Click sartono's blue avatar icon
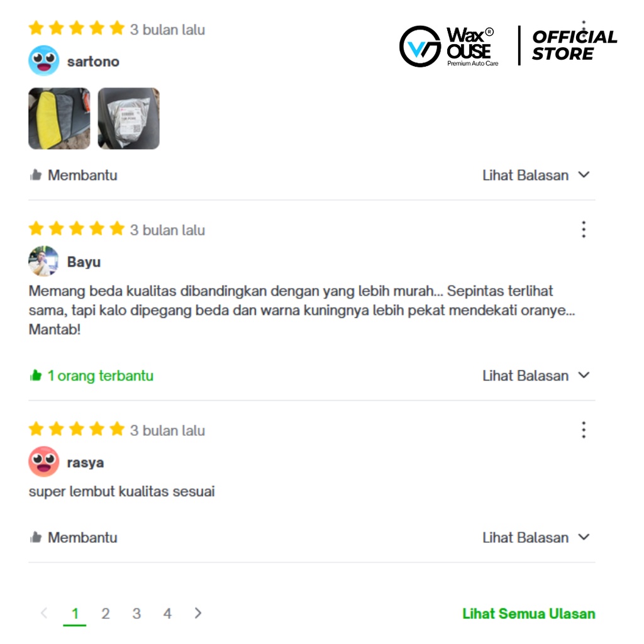 (43, 61)
